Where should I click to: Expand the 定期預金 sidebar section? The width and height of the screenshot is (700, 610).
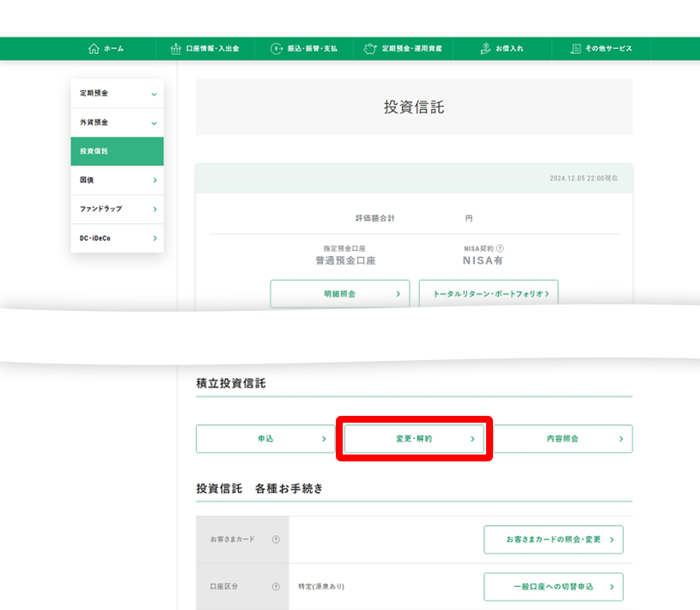(x=117, y=93)
